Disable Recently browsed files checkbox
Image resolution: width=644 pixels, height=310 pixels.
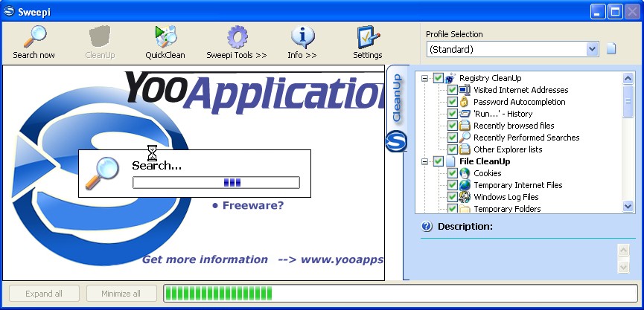(x=452, y=126)
